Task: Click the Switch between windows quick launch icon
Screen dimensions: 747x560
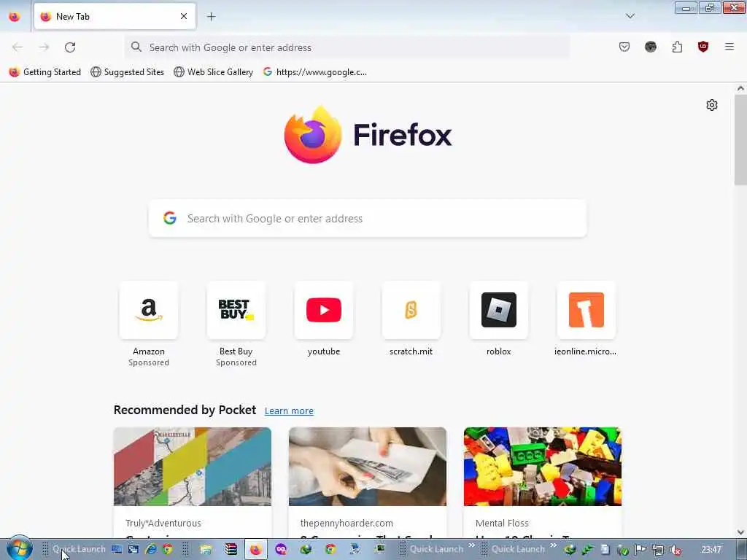Action: [x=133, y=550]
